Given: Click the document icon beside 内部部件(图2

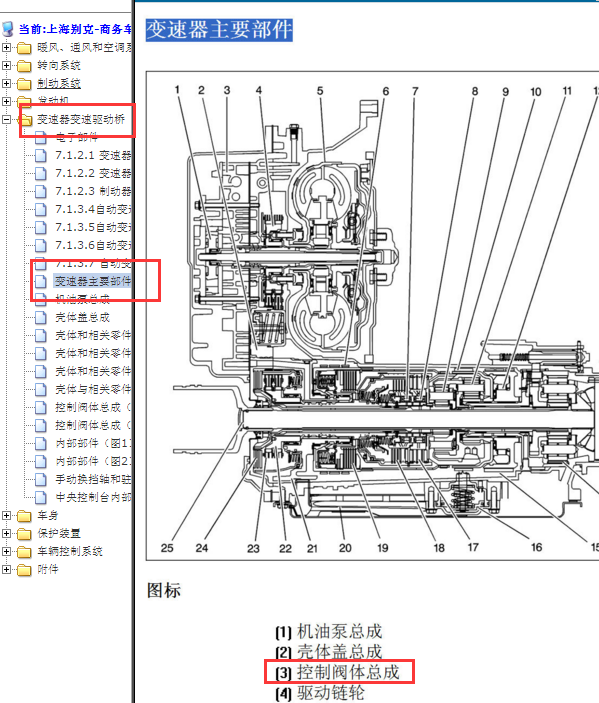Looking at the screenshot, I should (40, 461).
